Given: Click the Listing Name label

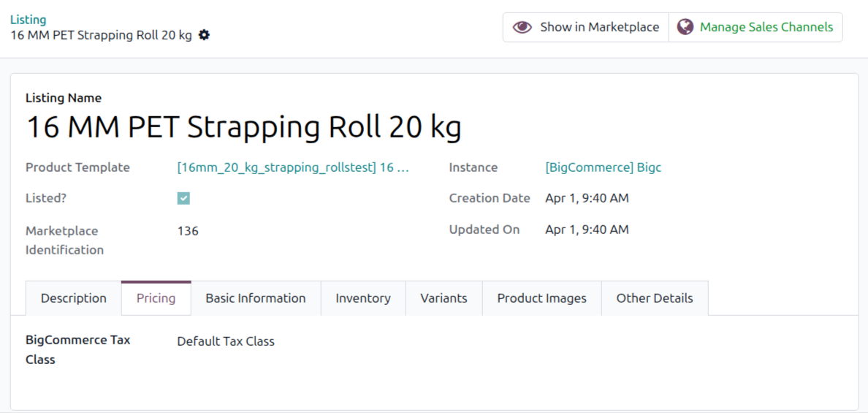Looking at the screenshot, I should coord(64,98).
